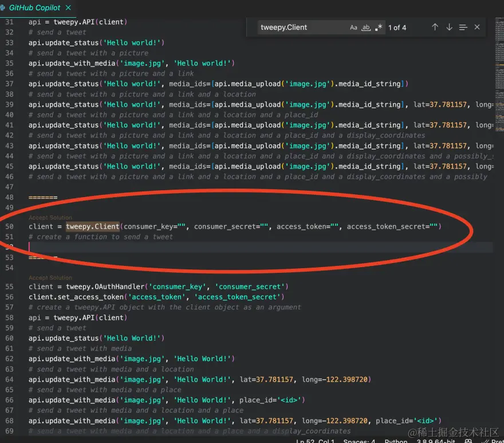Image resolution: width=504 pixels, height=443 pixels.
Task: Click the comment '# create a function to send a tweet'
Action: 101,237
